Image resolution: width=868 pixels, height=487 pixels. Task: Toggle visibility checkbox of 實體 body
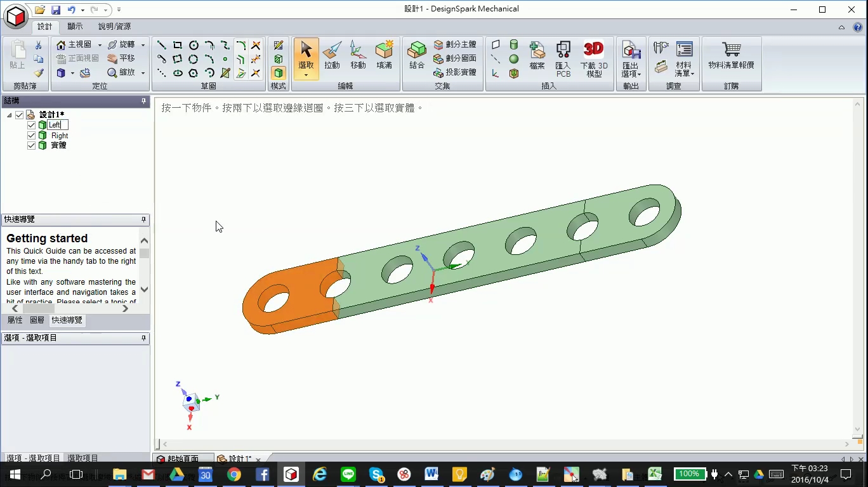[x=32, y=145]
